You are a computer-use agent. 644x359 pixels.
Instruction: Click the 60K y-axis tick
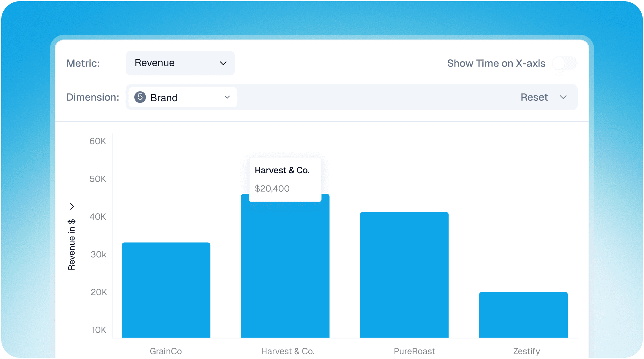tap(98, 141)
